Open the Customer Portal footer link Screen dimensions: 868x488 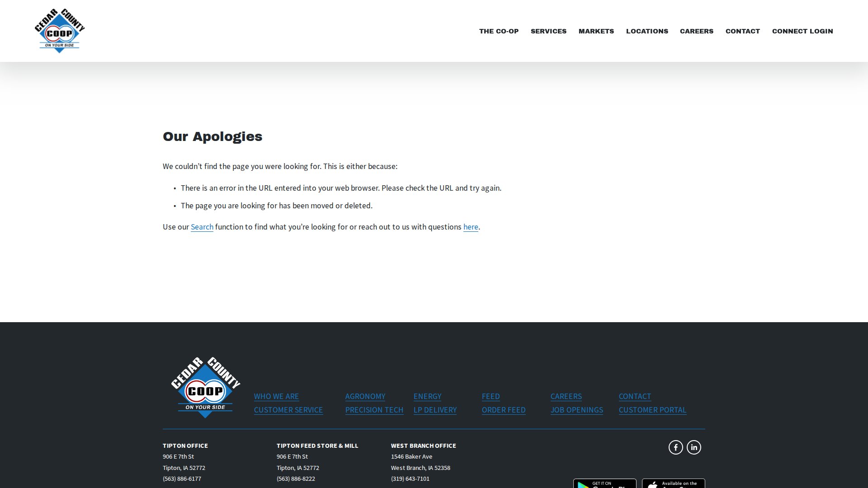[x=652, y=410]
